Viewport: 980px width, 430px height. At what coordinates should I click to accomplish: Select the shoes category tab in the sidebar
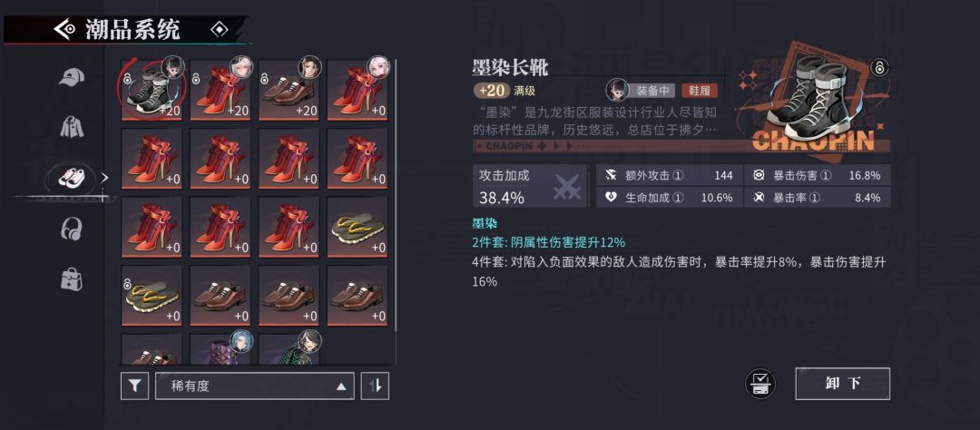[72, 178]
